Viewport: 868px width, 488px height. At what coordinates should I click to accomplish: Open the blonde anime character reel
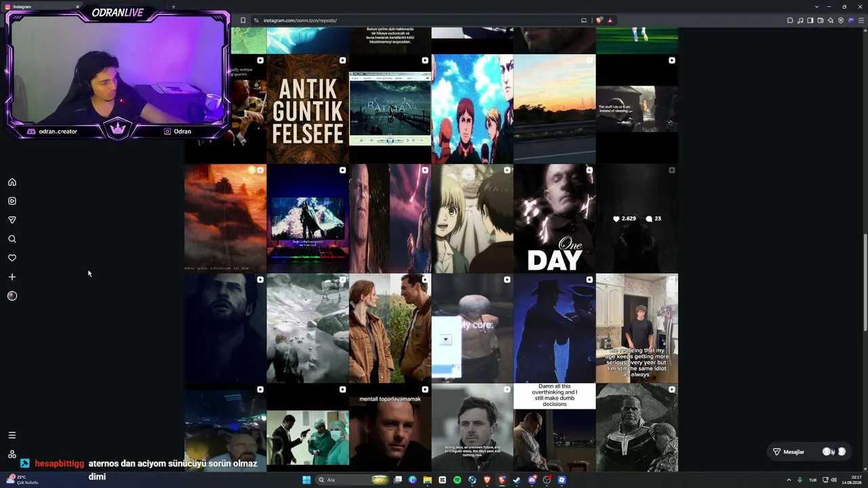point(473,219)
